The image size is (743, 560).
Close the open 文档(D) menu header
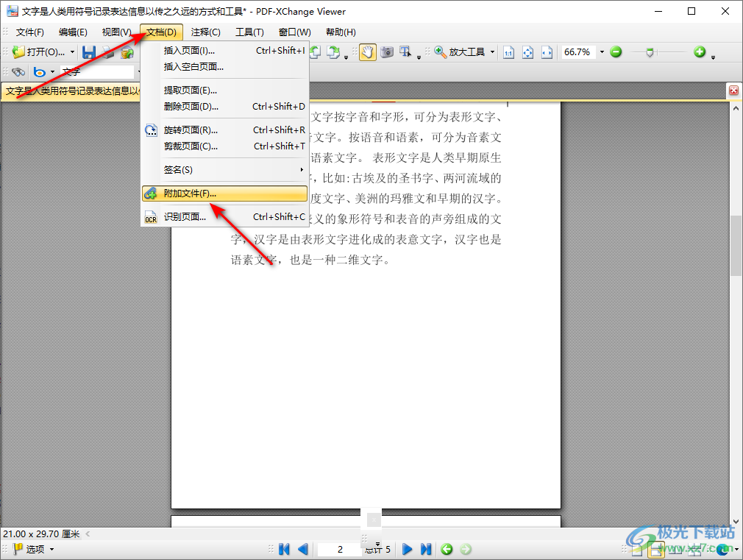[x=162, y=32]
